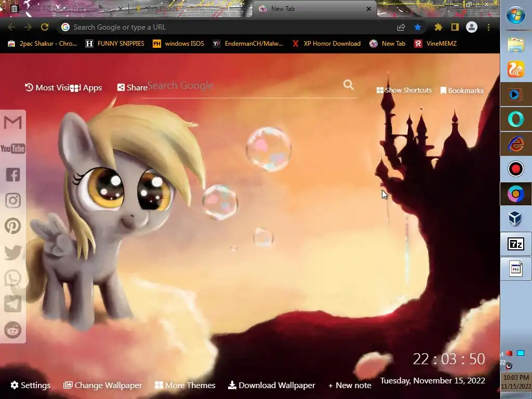Viewport: 532px width, 399px height.
Task: Open VirtualBox from the taskbar
Action: (x=516, y=219)
